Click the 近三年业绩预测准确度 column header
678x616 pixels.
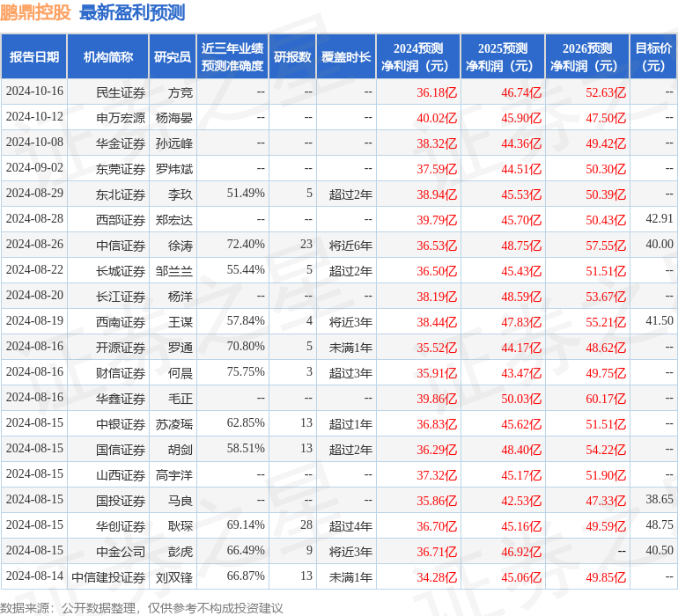pos(232,56)
